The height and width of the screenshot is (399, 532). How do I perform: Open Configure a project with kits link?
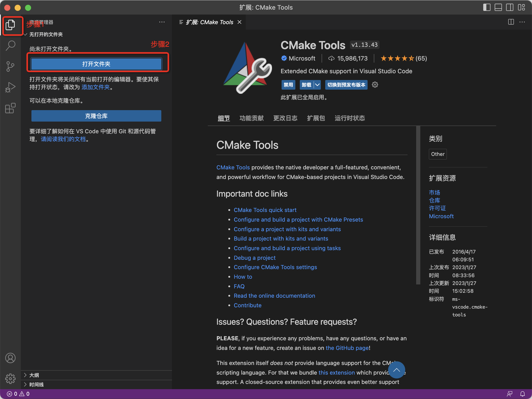[x=287, y=229]
